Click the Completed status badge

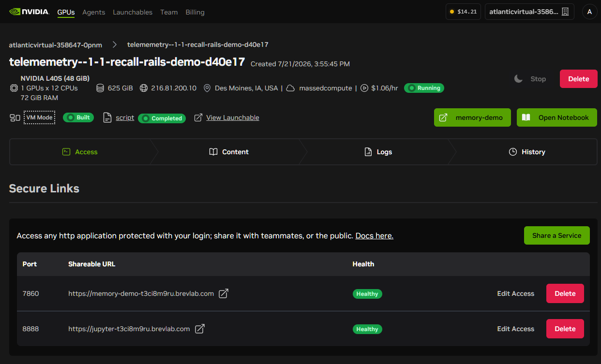click(162, 118)
